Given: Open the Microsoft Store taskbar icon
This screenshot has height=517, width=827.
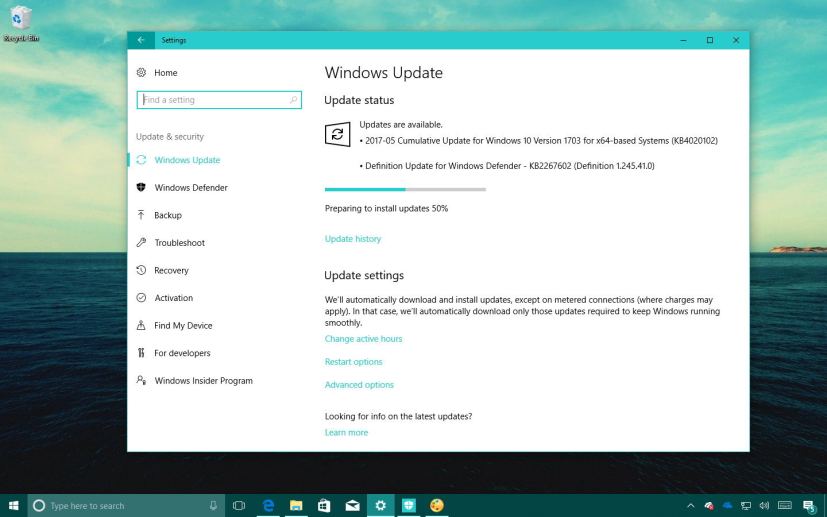Looking at the screenshot, I should pyautogui.click(x=324, y=506).
